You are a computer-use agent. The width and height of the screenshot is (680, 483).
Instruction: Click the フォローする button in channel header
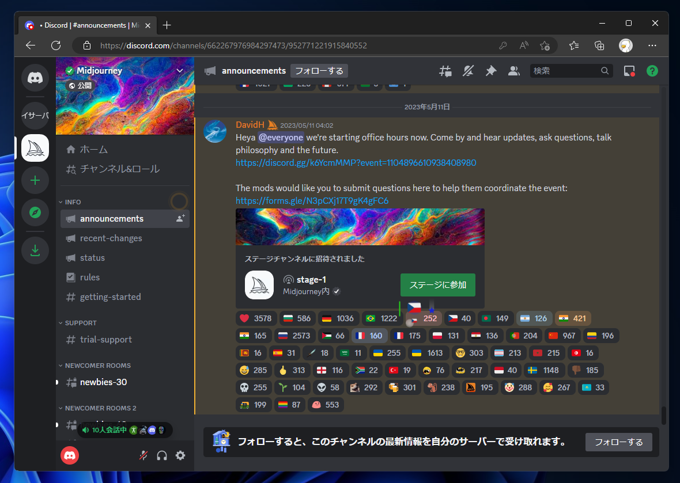[319, 71]
